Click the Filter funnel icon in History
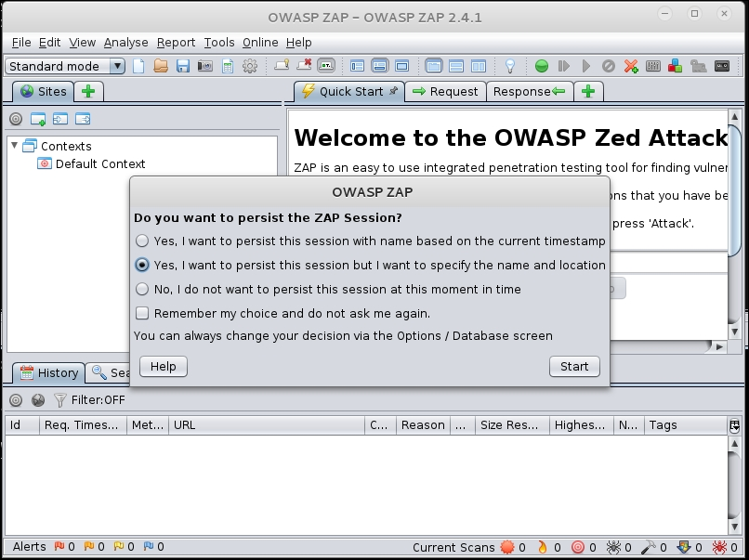Screen dimensions: 749x560 pyautogui.click(x=60, y=400)
